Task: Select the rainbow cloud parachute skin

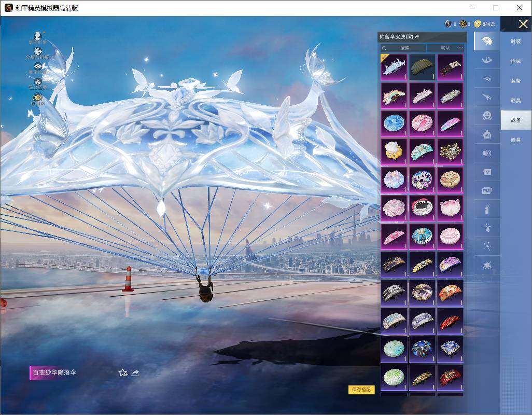Action: (394, 95)
